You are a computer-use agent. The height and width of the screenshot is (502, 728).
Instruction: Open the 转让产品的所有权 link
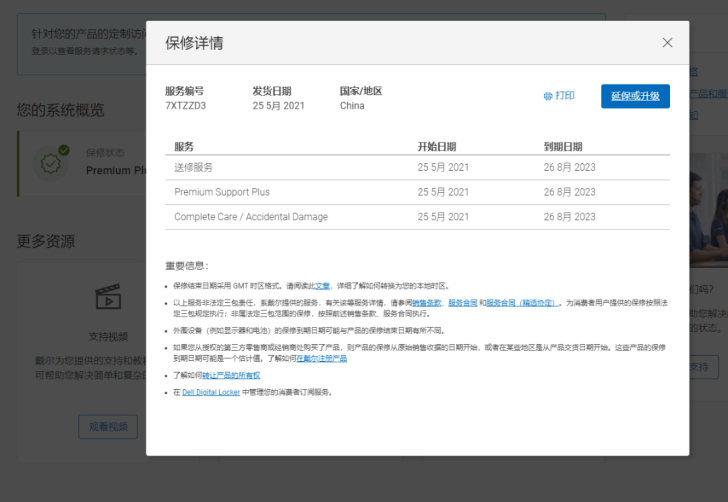(x=231, y=375)
